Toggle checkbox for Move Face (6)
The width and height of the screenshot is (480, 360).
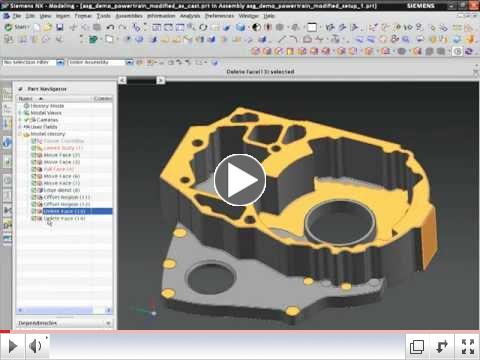point(33,176)
